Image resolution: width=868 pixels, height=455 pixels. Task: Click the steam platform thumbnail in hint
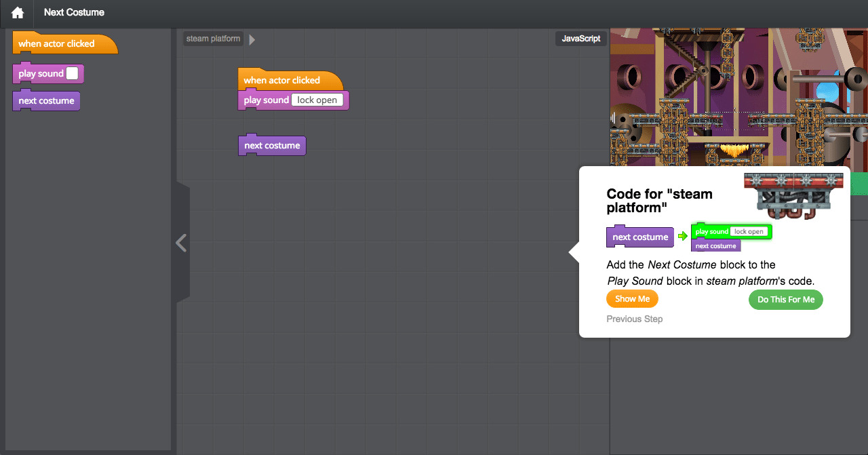coord(793,195)
